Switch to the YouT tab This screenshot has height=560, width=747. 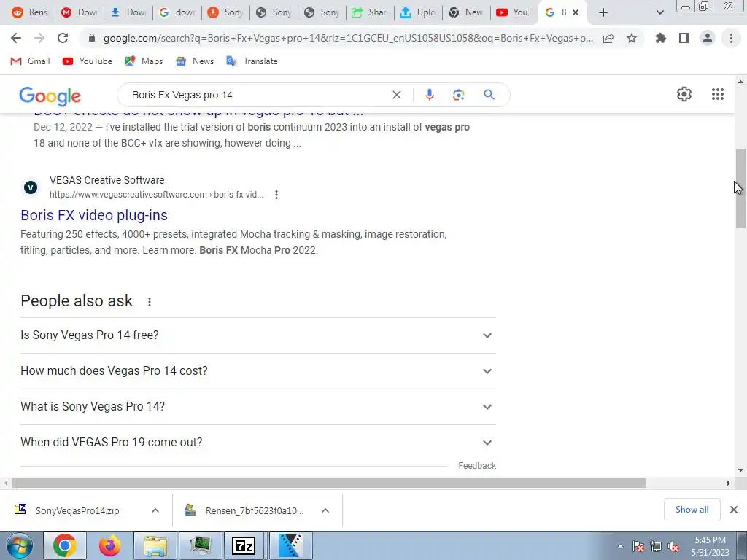click(x=514, y=12)
